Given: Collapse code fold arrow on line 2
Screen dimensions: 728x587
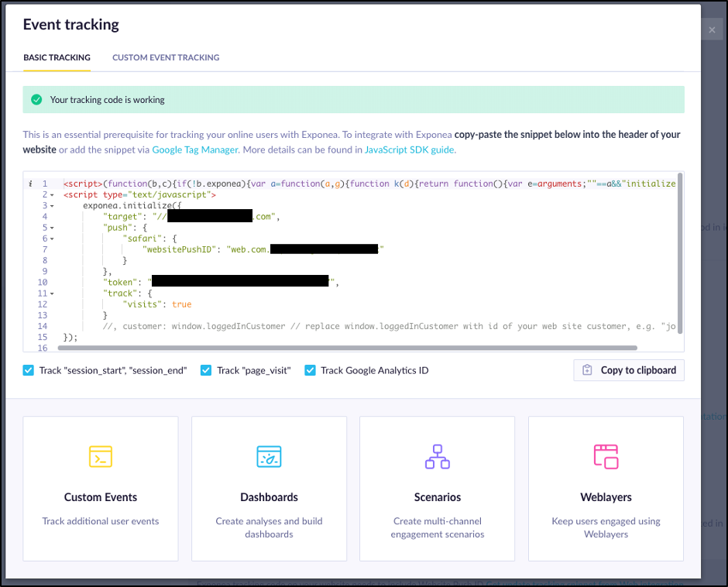Looking at the screenshot, I should click(52, 195).
